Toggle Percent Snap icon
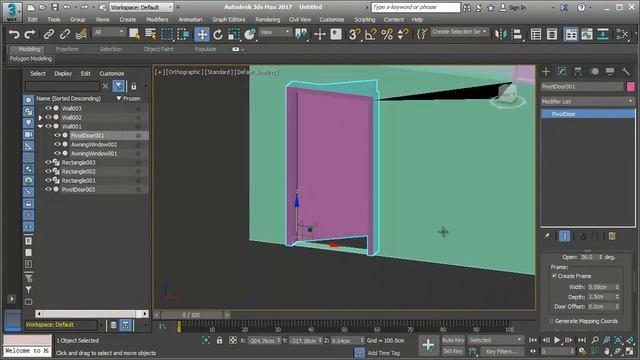The image size is (640, 360). coord(387,34)
